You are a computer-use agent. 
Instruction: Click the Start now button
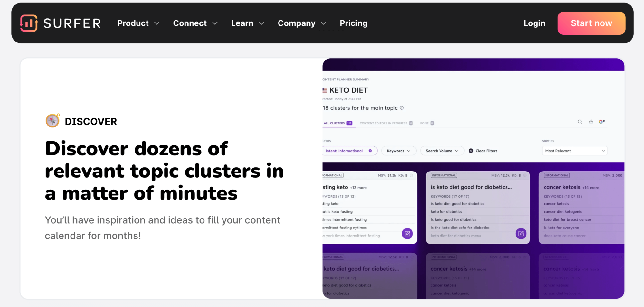[x=591, y=23]
